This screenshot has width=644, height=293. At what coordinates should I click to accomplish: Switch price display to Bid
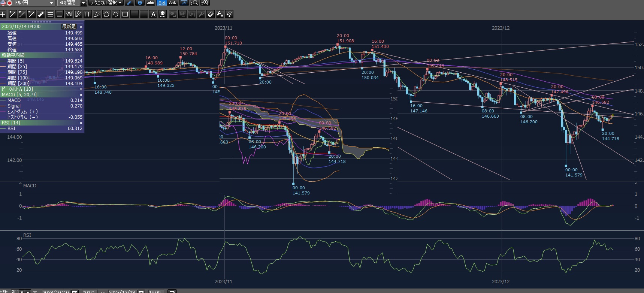(x=161, y=3)
